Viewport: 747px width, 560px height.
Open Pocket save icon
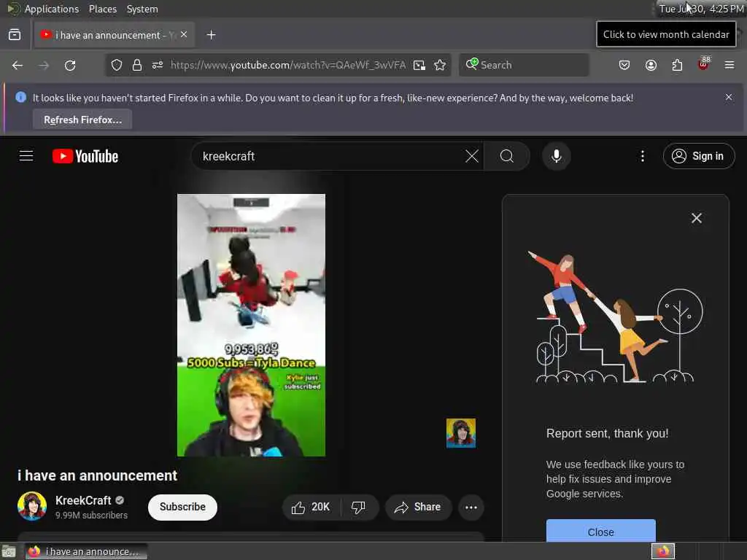pos(624,65)
